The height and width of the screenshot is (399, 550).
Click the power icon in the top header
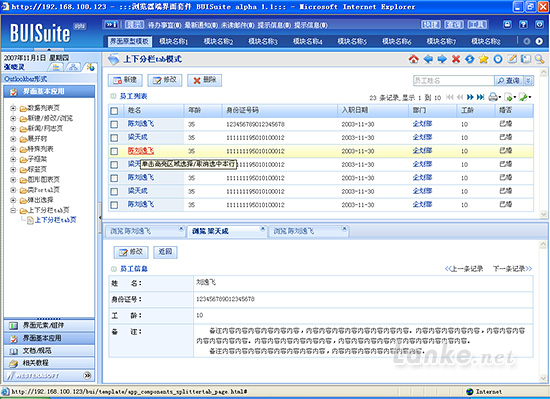point(539,24)
